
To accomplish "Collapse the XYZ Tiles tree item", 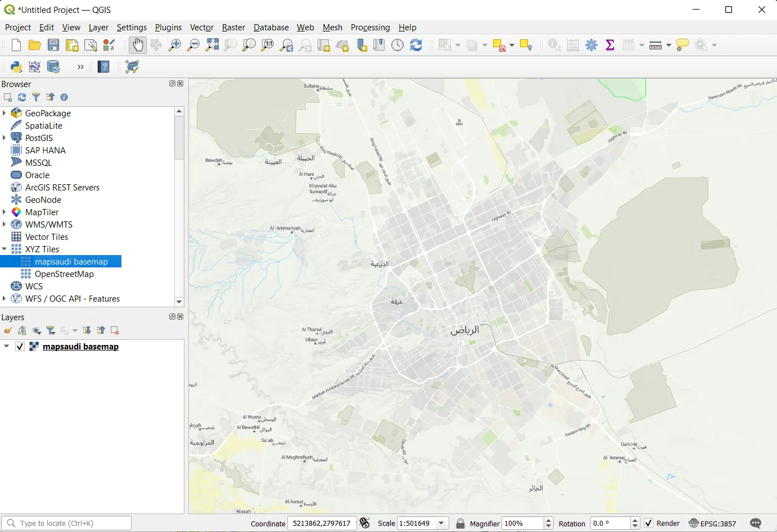I will [5, 249].
